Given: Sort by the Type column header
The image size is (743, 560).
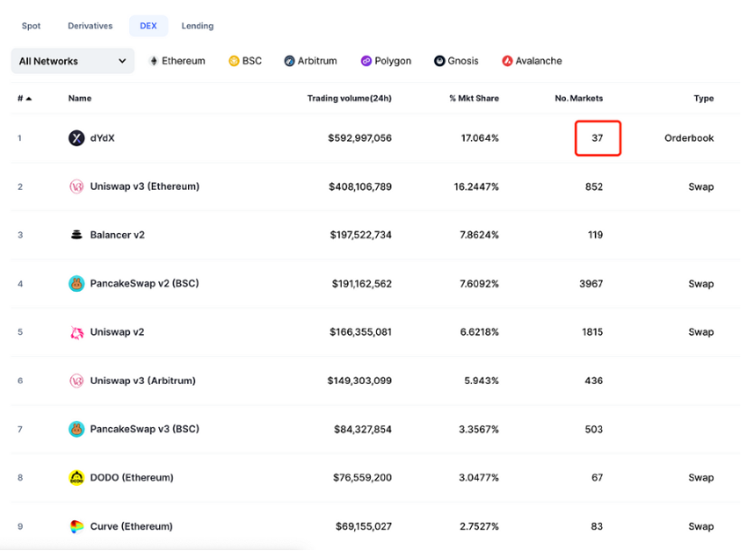Looking at the screenshot, I should [x=703, y=98].
